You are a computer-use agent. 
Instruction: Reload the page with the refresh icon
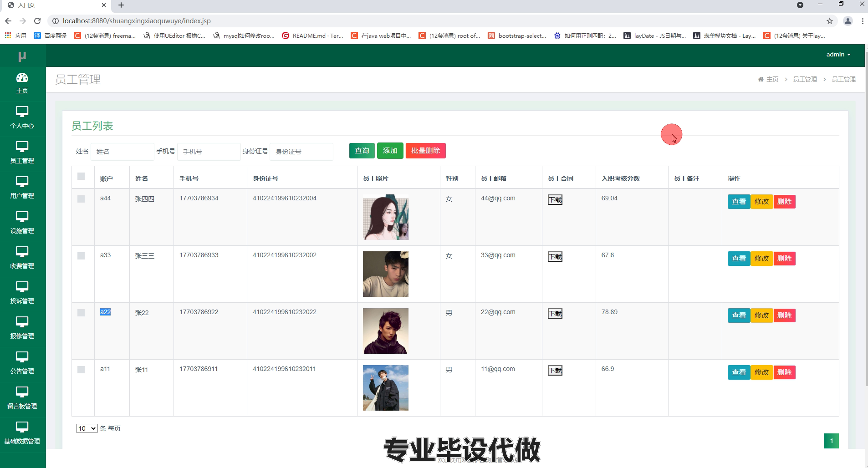click(37, 21)
